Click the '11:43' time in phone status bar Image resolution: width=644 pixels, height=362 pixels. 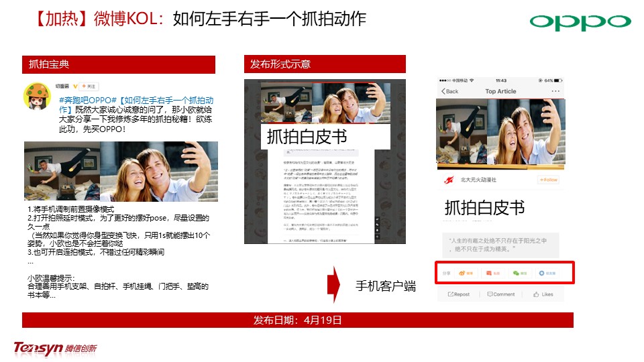501,80
